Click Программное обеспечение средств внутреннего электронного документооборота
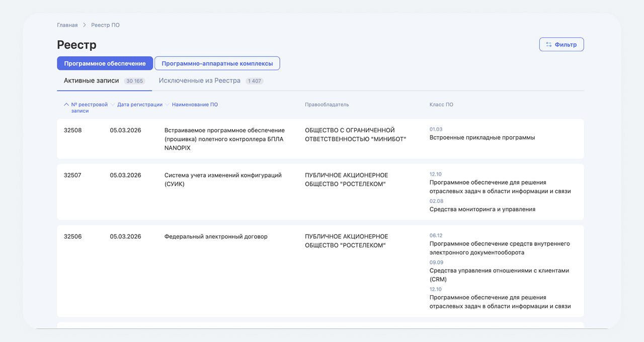Viewport: 644px width, 342px height. coord(500,248)
